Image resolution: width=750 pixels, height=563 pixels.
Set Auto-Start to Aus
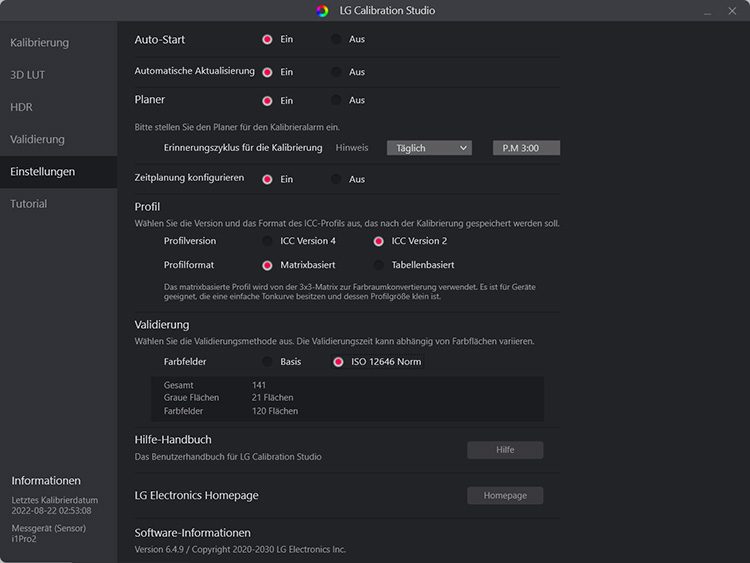[x=336, y=39]
